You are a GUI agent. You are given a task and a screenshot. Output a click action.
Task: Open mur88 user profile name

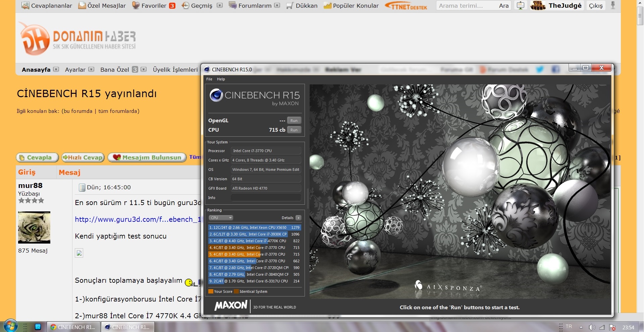tap(30, 185)
